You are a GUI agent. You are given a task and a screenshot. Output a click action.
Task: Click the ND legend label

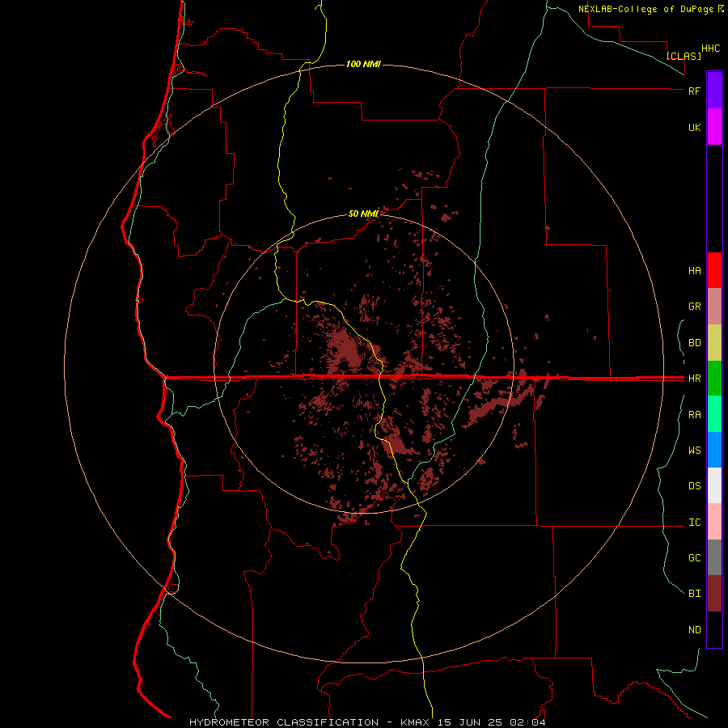(694, 629)
